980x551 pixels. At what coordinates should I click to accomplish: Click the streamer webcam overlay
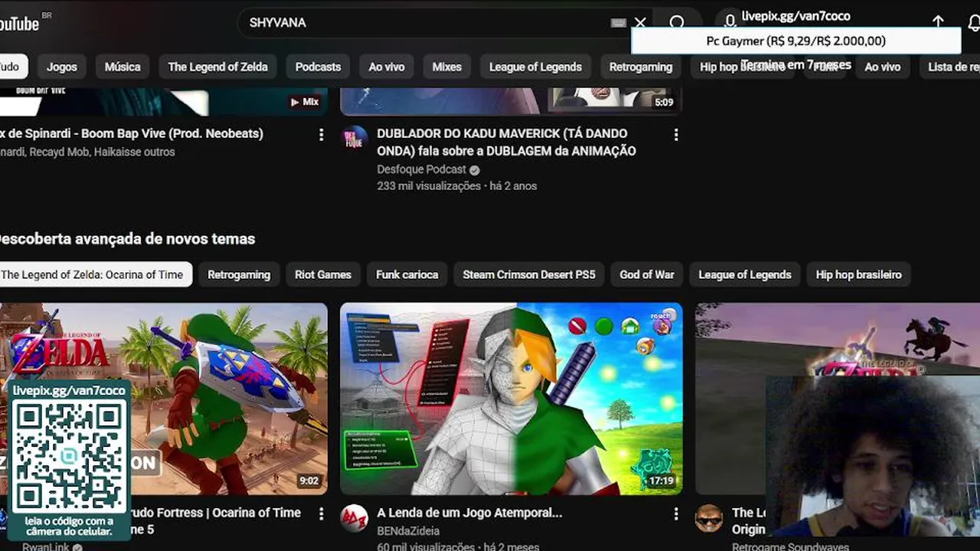pyautogui.click(x=873, y=456)
